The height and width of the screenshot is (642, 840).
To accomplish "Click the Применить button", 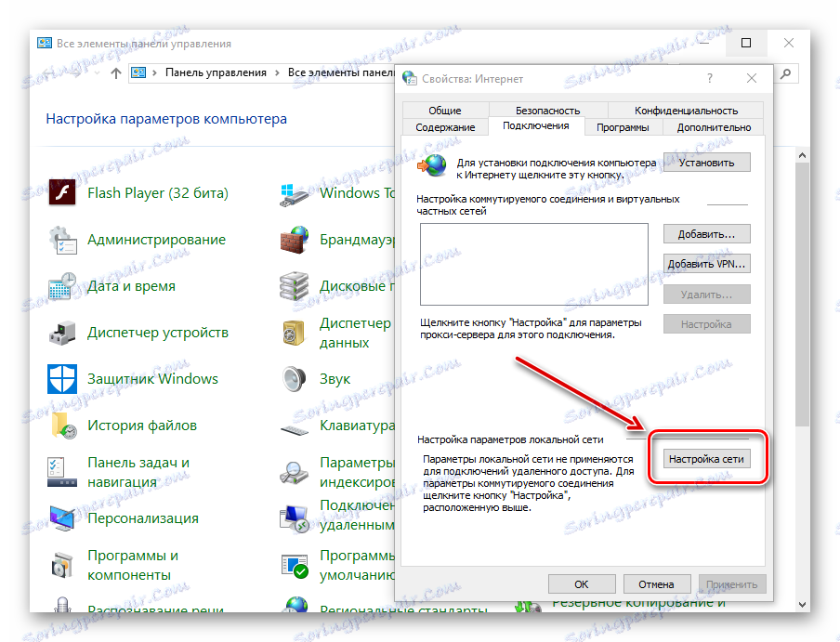I will coord(732,584).
